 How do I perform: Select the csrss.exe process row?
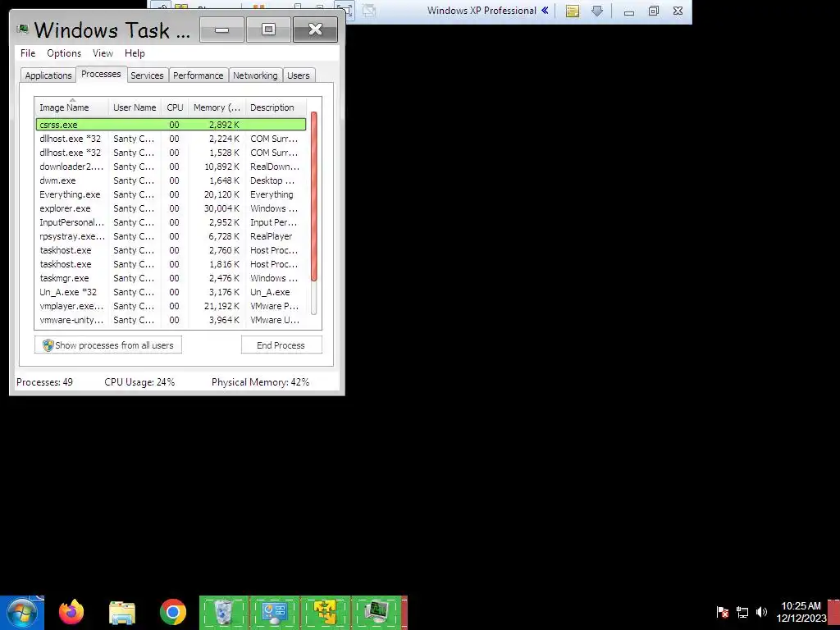tap(171, 125)
